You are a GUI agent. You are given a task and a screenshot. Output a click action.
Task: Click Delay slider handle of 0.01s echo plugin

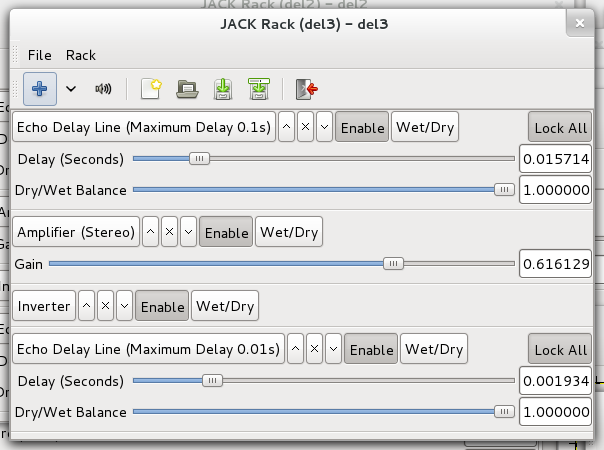212,381
